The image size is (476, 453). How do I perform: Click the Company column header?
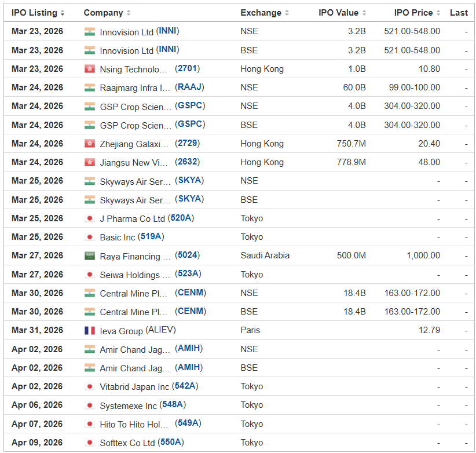(103, 13)
